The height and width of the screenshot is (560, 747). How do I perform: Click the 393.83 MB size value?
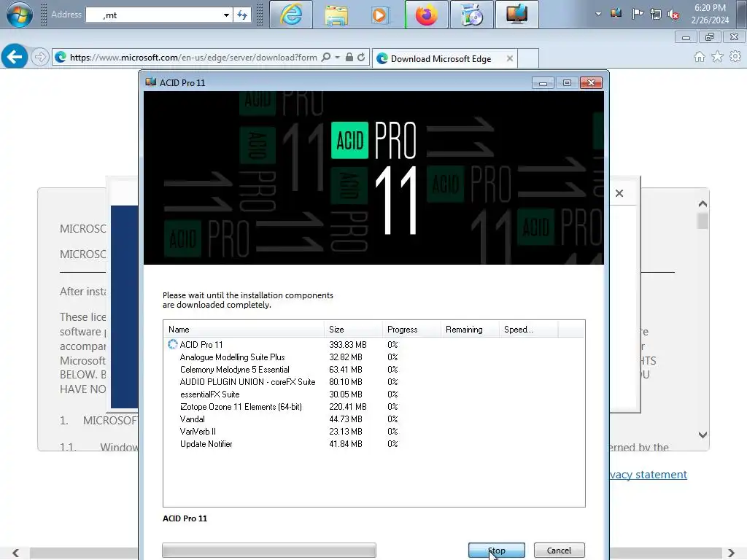pyautogui.click(x=348, y=344)
